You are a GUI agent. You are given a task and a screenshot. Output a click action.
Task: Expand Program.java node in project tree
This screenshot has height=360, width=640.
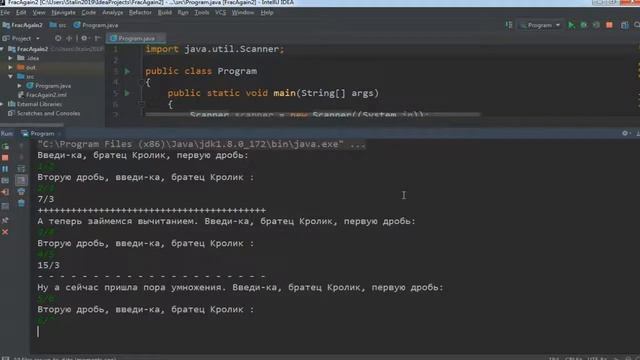[20, 86]
